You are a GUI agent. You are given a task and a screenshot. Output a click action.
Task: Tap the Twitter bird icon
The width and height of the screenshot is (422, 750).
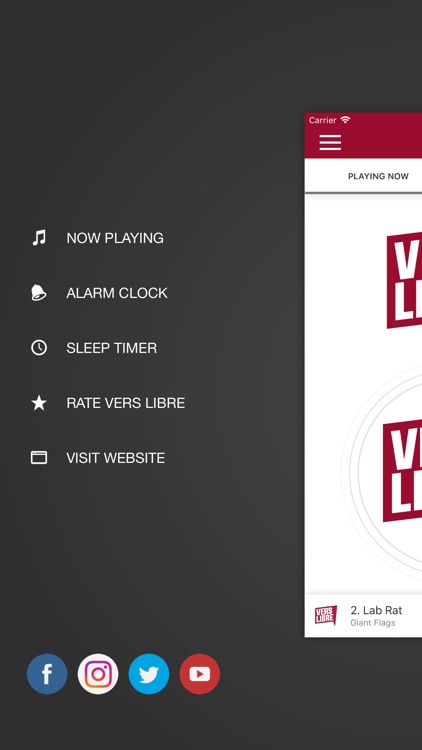tap(149, 673)
